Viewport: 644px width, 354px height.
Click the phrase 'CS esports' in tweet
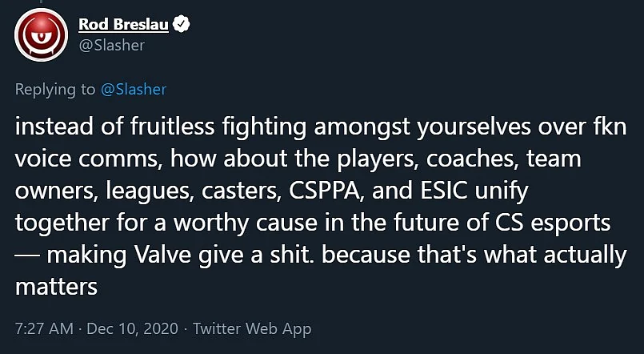click(550, 223)
